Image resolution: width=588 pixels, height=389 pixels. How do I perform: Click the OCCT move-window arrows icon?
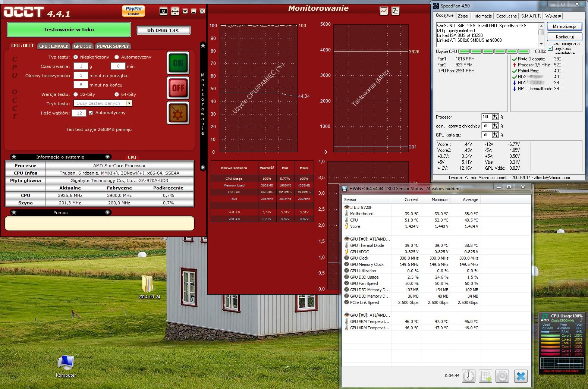point(175,11)
